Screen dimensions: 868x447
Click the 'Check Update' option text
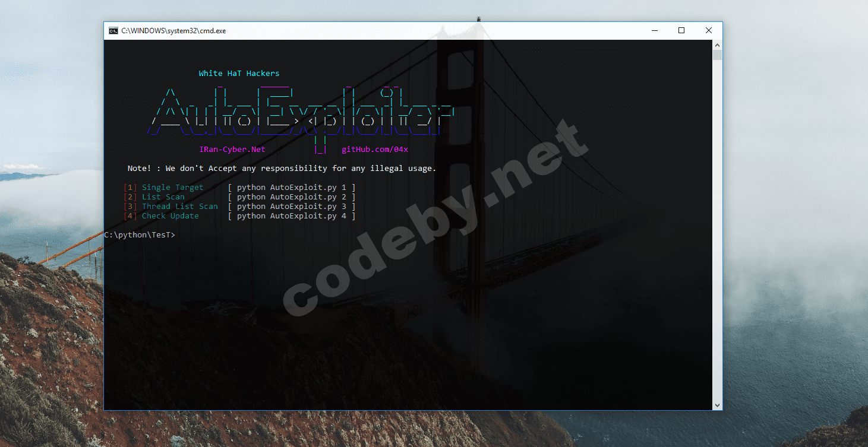170,216
